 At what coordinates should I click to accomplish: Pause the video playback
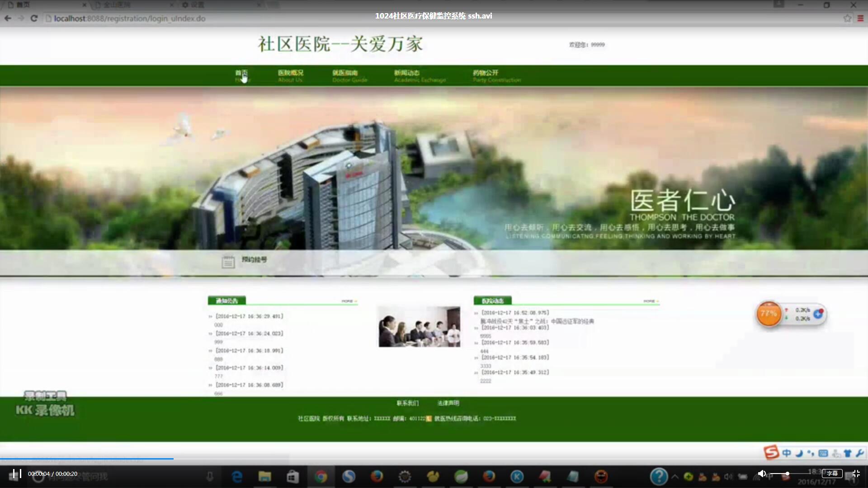click(17, 474)
